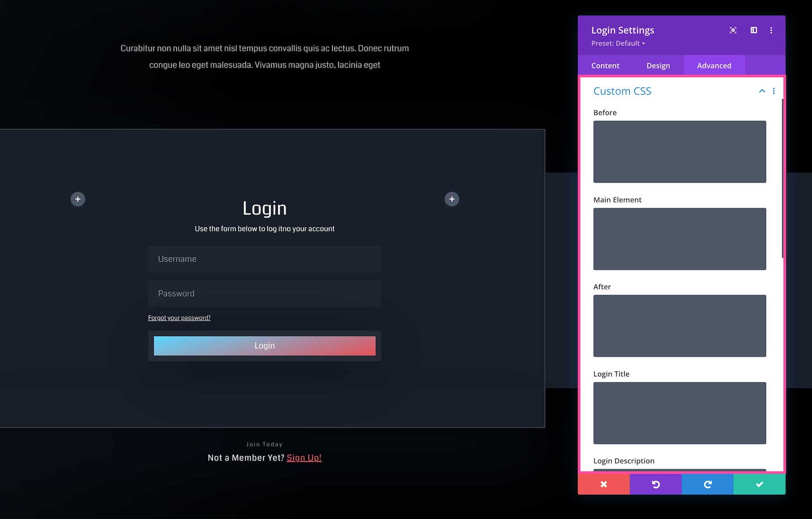Collapse the Custom CSS section
The image size is (812, 519).
[x=761, y=91]
